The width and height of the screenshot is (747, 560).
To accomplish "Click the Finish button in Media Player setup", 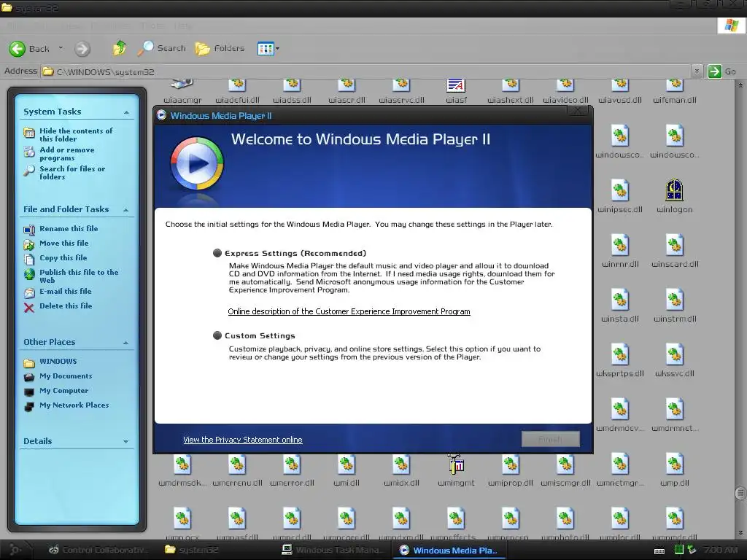I will coord(551,439).
